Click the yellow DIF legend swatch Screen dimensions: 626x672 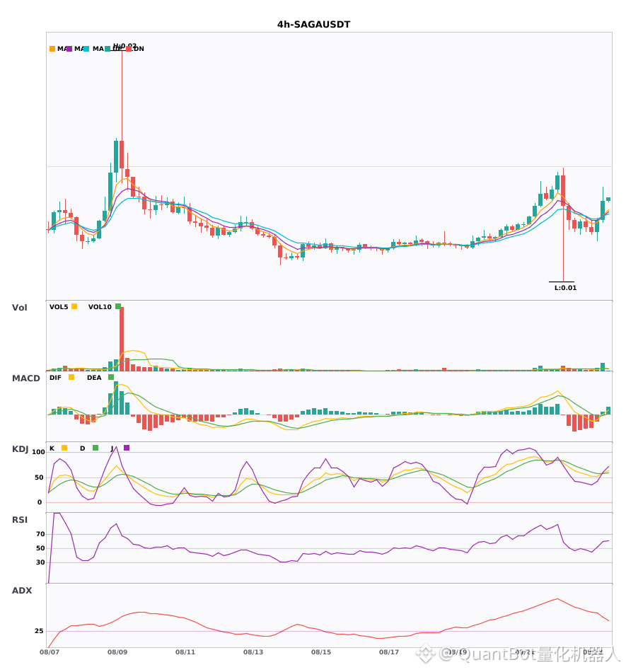pos(71,377)
